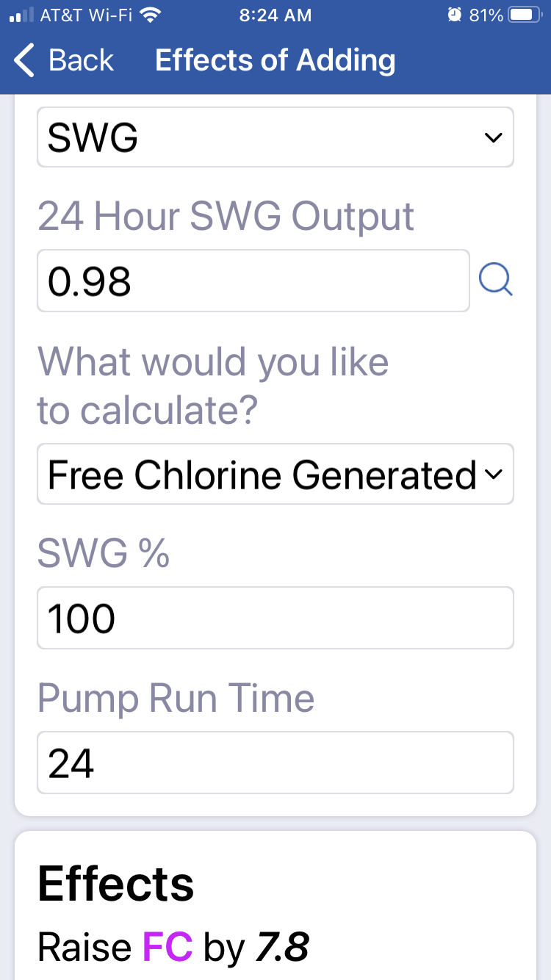Tap the chevron on Free Chlorine Generated selector
The width and height of the screenshot is (551, 980).
[494, 475]
